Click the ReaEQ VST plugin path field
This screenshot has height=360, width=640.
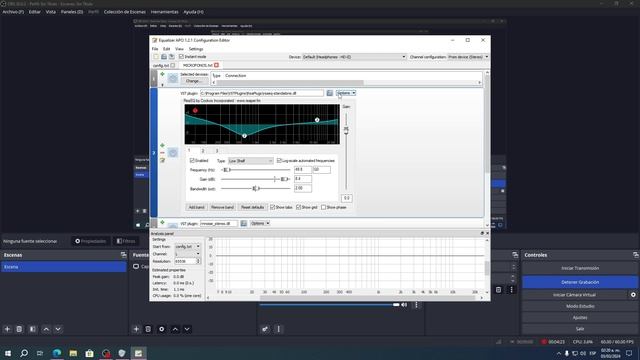coord(262,93)
